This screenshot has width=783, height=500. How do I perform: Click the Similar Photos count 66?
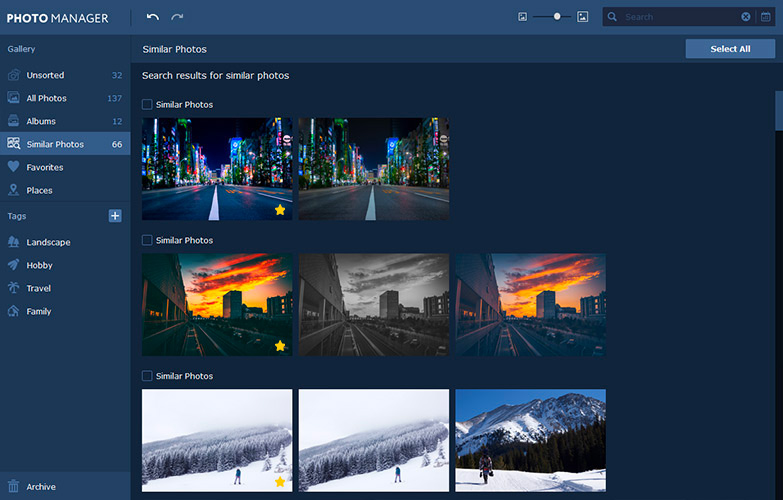[x=117, y=144]
